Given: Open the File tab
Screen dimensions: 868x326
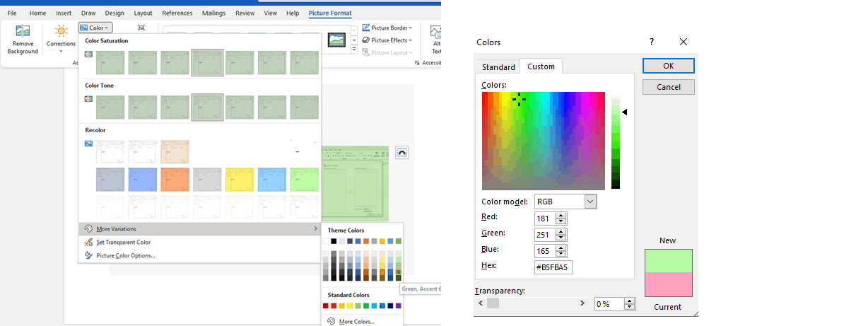Looking at the screenshot, I should click(x=12, y=13).
